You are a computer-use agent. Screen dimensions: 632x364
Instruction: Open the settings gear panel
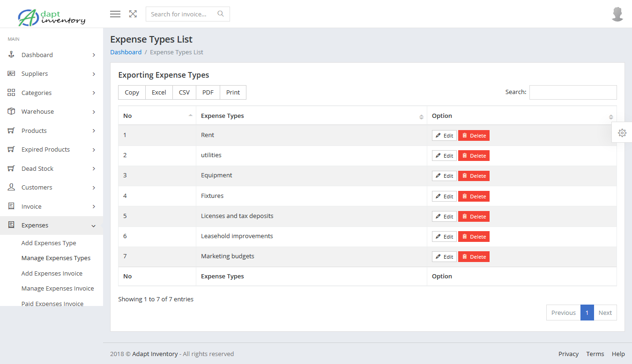(x=622, y=133)
